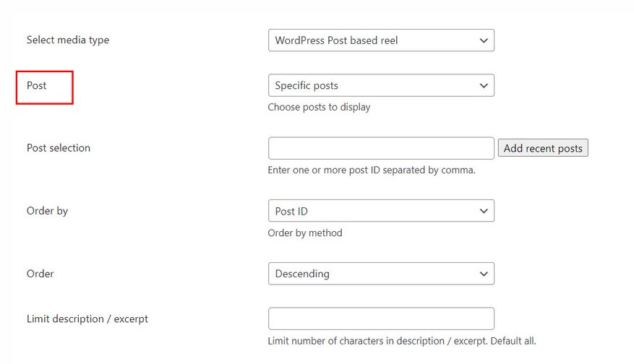The image size is (634, 364).
Task: Click the Select media type label
Action: click(68, 40)
